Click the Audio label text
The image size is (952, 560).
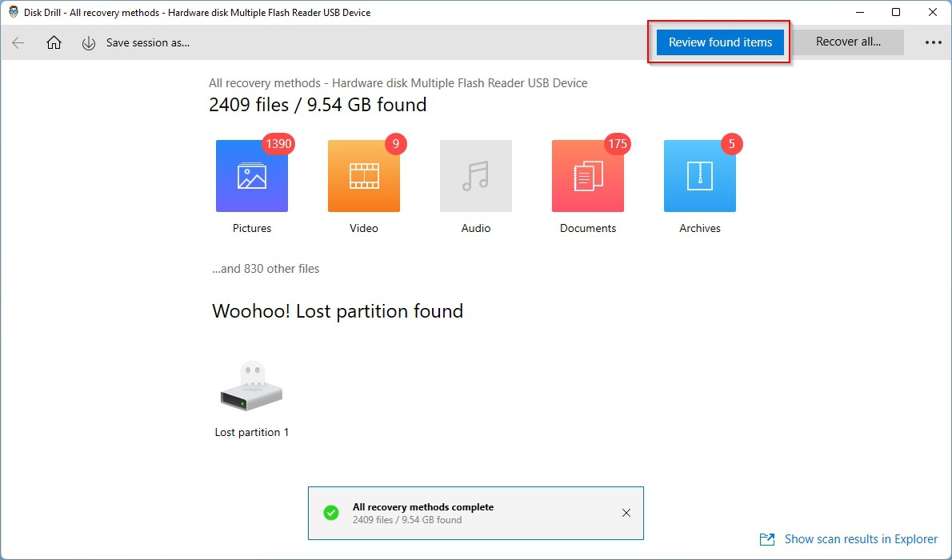pyautogui.click(x=475, y=228)
